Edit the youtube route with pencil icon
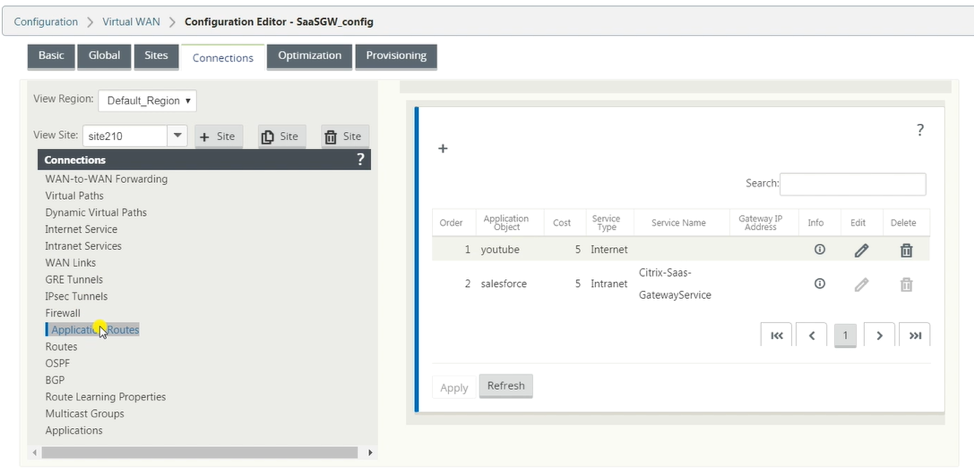The image size is (974, 470). point(861,250)
